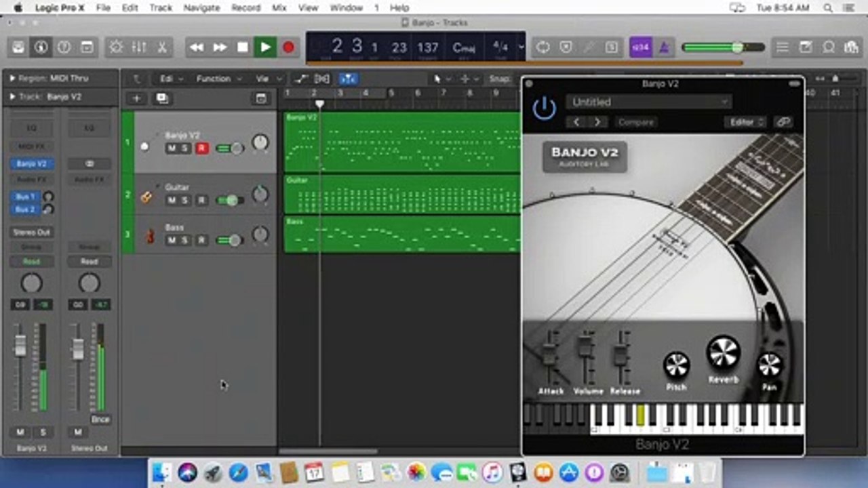Click the Duplicate Track button
Screen dimensions: 868x488
coord(162,98)
